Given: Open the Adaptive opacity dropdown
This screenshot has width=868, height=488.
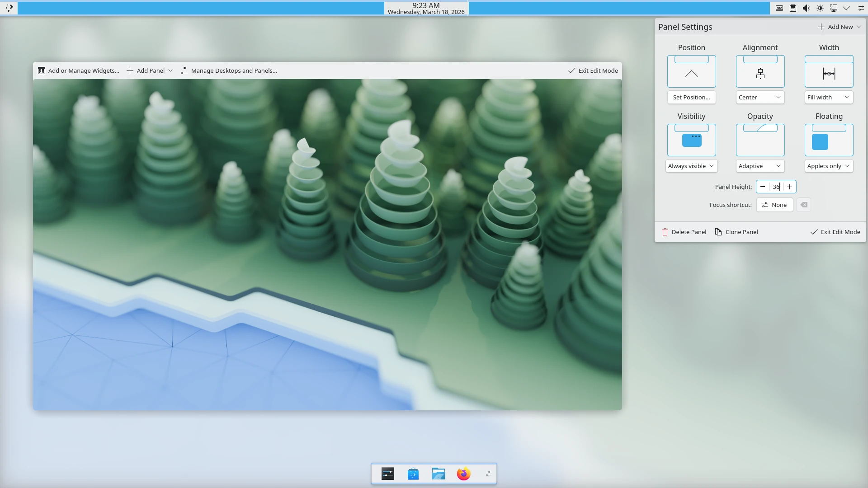Looking at the screenshot, I should pos(760,166).
